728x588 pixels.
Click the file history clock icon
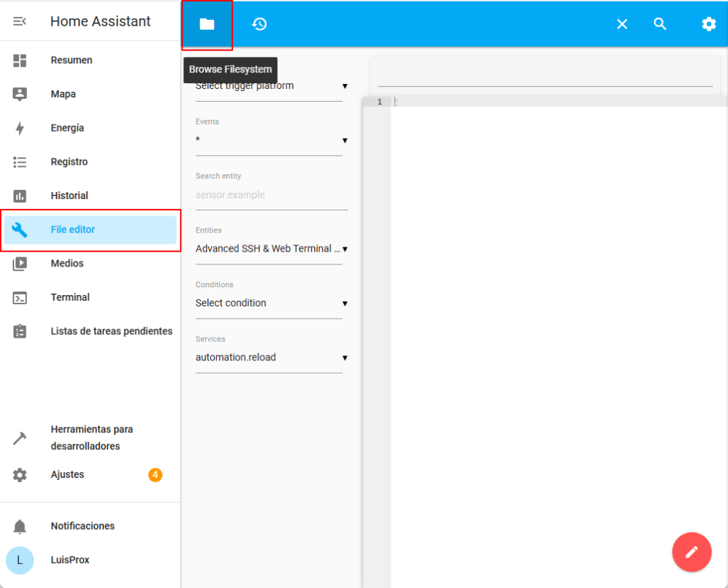(259, 24)
